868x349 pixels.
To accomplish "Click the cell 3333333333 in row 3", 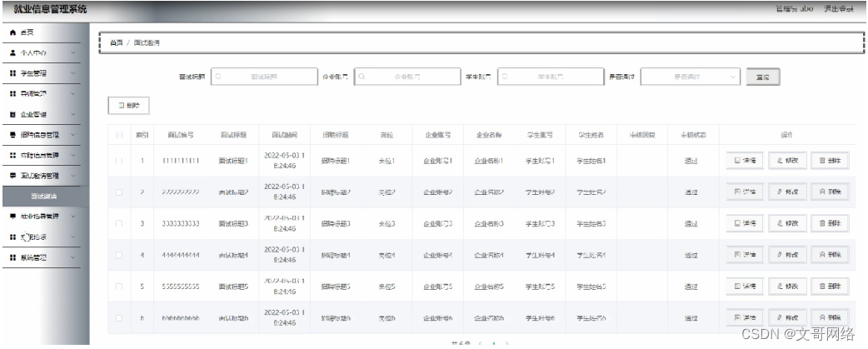I will [181, 223].
